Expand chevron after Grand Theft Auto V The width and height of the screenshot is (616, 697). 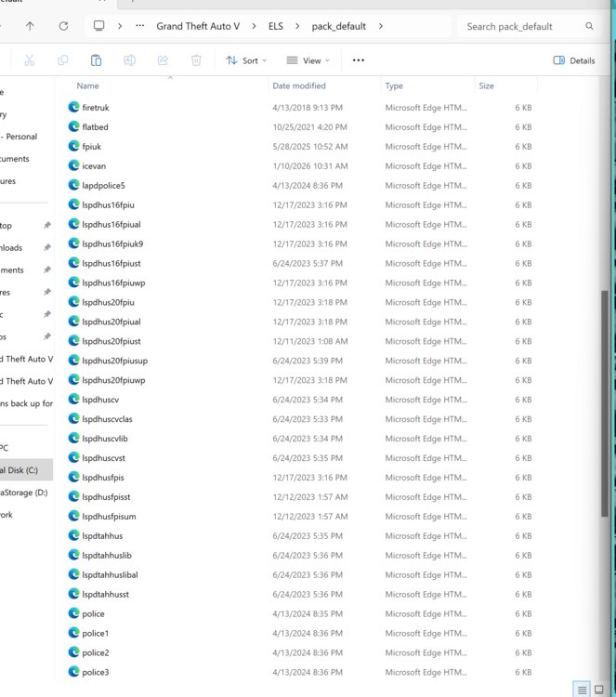click(254, 26)
